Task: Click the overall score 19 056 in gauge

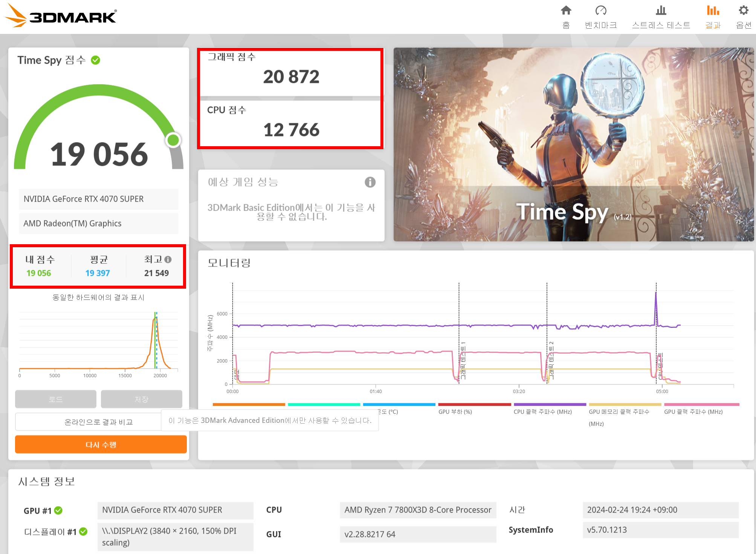Action: [x=99, y=154]
